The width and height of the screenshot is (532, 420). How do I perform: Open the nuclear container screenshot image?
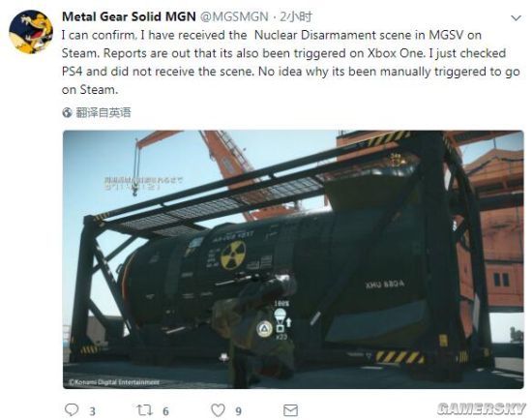pos(293,259)
